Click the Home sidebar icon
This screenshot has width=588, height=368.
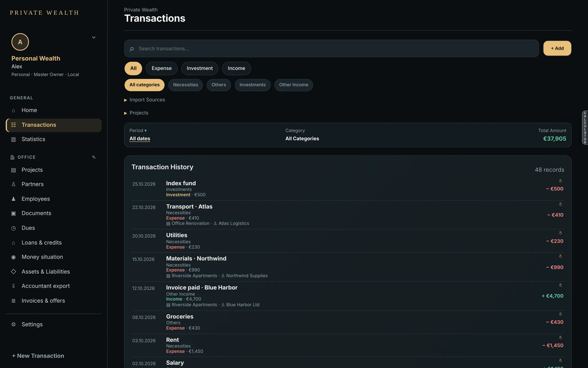point(13,110)
